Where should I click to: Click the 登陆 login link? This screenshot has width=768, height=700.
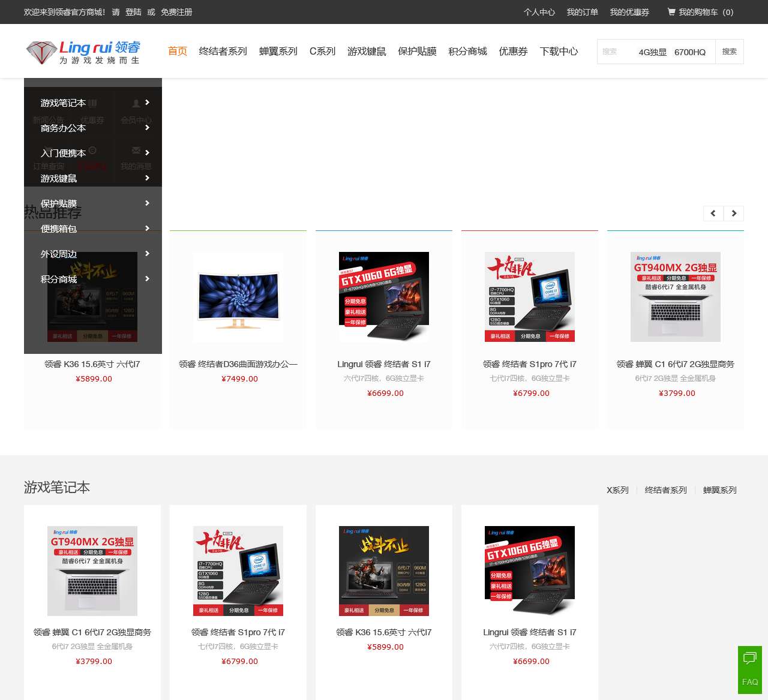(133, 12)
